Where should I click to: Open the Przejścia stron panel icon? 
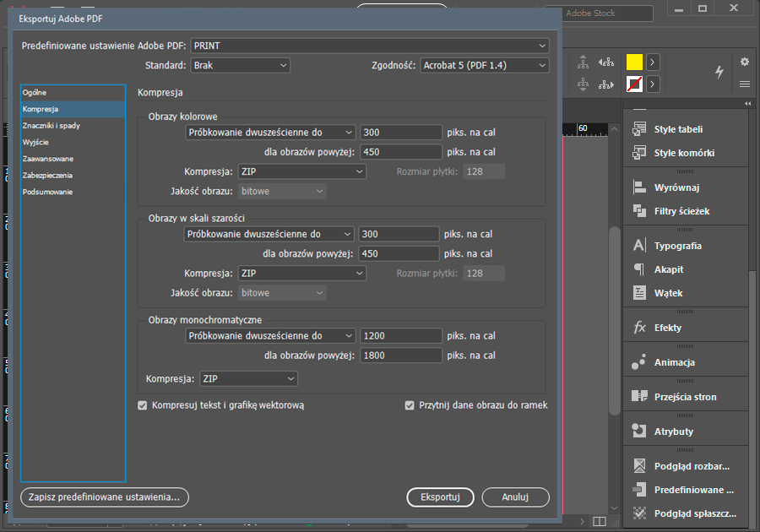639,396
